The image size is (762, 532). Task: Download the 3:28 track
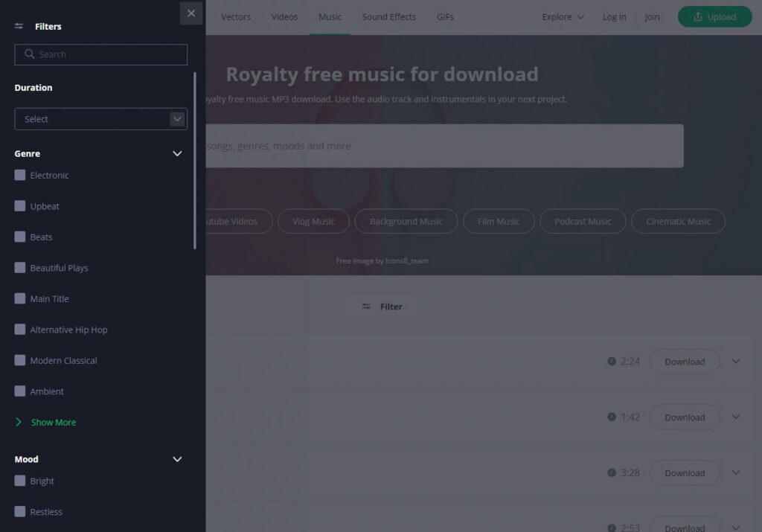[684, 472]
